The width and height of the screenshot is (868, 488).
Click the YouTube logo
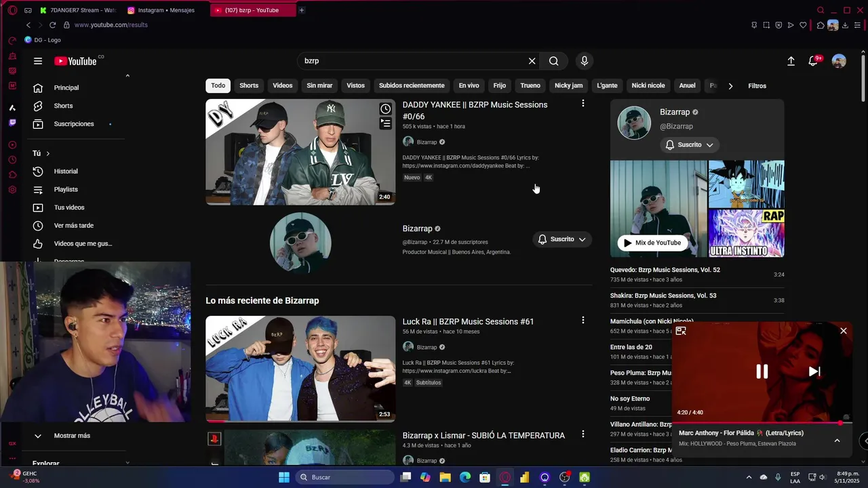point(76,61)
